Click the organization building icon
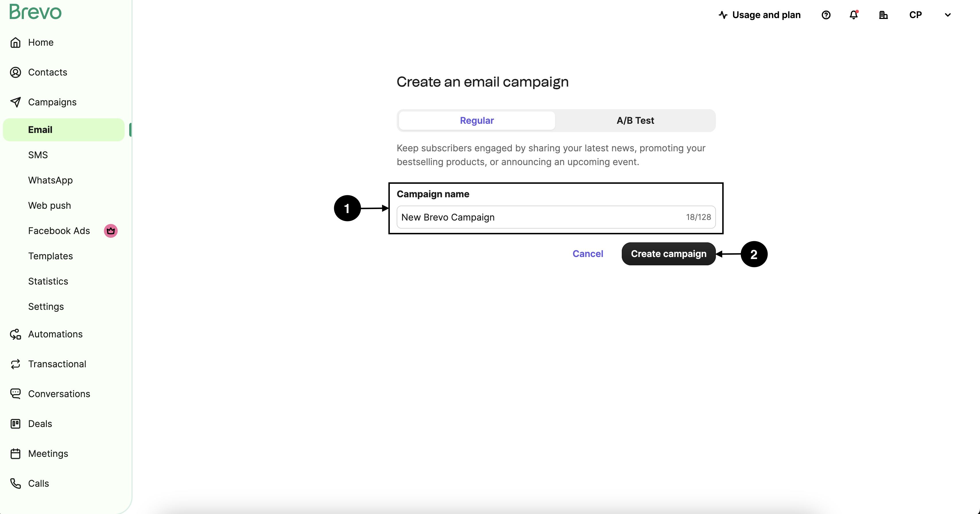Screen dimensions: 980x514 [x=883, y=15]
